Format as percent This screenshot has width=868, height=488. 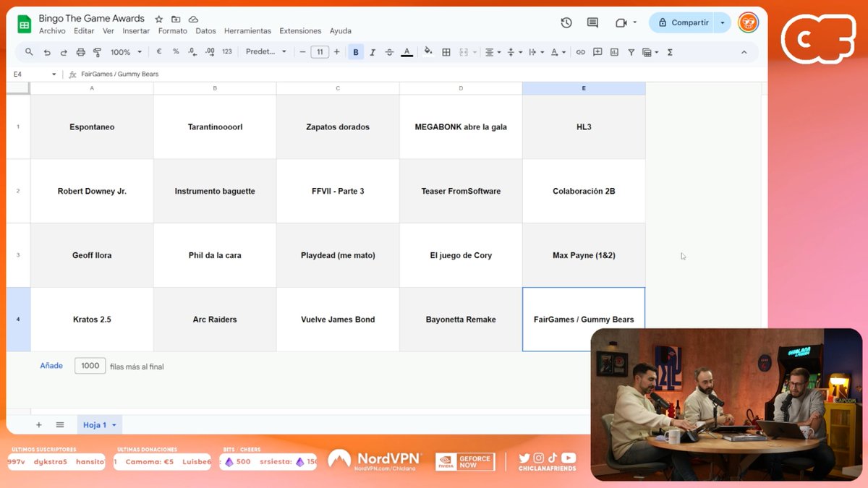176,52
